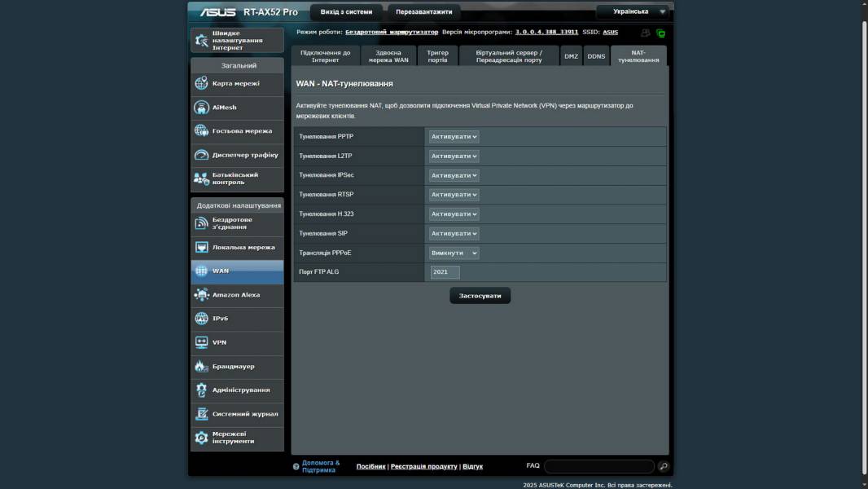
Task: Select the Диспетчер трафіку icon
Action: point(201,155)
